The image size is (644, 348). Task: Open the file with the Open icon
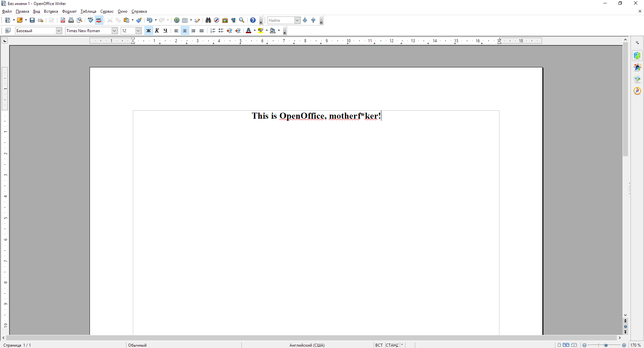[x=20, y=20]
